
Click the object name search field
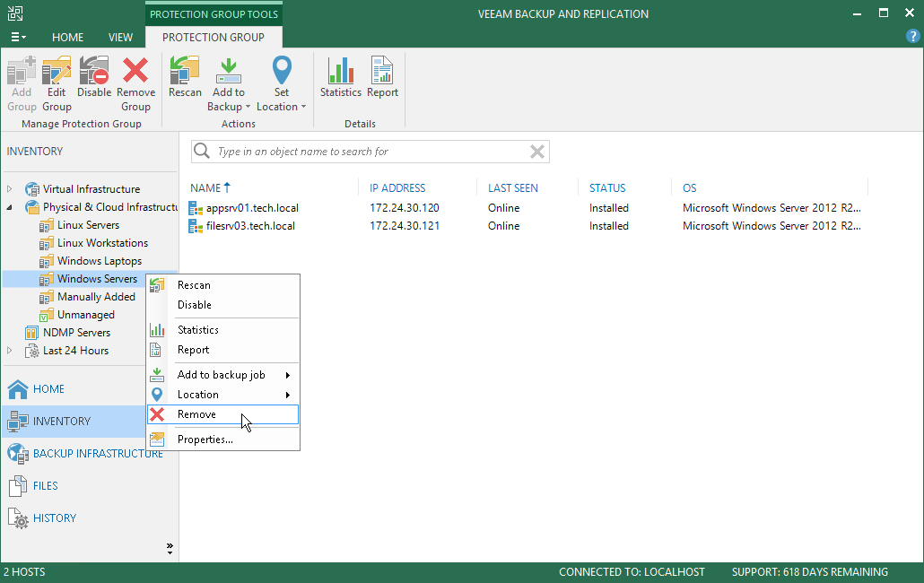click(371, 152)
